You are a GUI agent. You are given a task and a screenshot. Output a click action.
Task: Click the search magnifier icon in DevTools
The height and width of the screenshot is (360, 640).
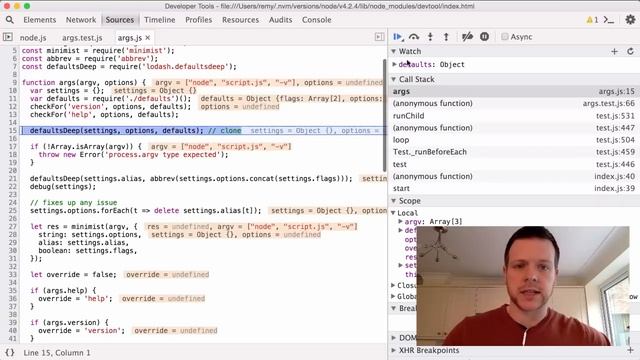[x=9, y=20]
